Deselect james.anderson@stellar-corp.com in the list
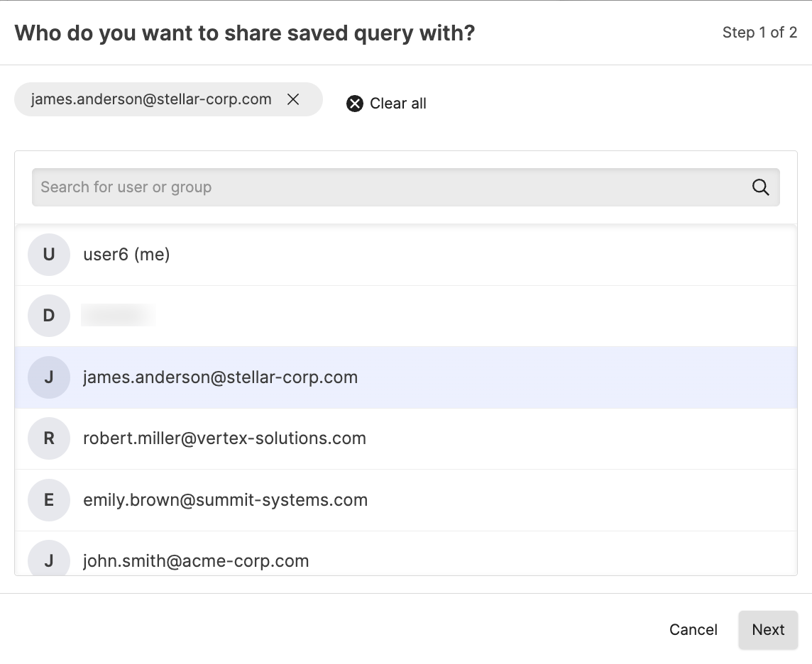 [220, 377]
